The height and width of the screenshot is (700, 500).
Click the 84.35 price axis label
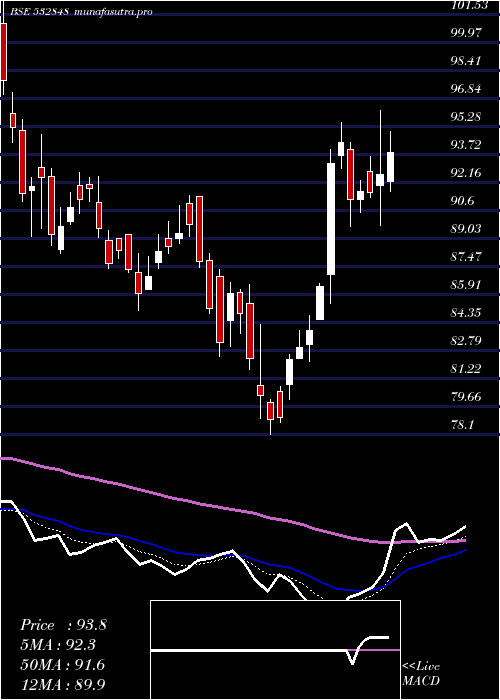pos(467,312)
